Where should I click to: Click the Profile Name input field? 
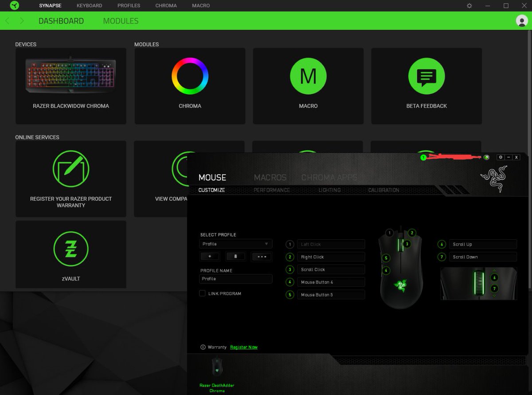tap(235, 279)
